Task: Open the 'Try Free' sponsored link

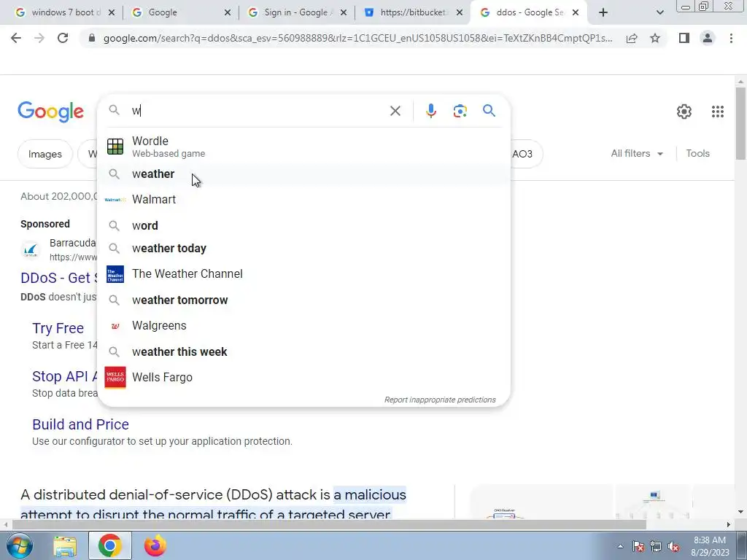Action: coord(58,328)
